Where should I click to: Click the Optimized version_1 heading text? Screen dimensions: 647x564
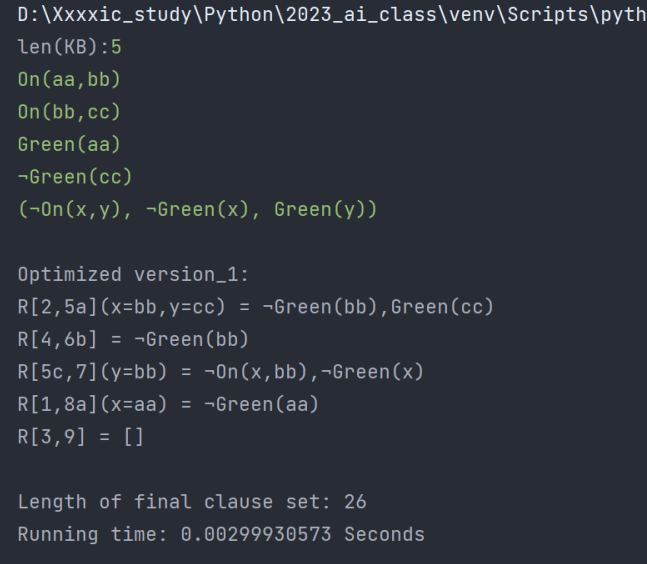[x=133, y=274]
